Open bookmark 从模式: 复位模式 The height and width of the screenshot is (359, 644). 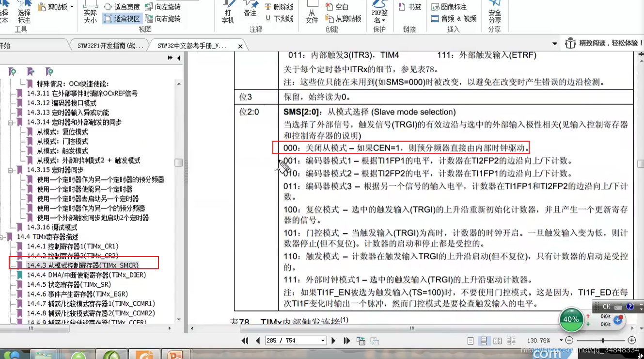click(63, 132)
